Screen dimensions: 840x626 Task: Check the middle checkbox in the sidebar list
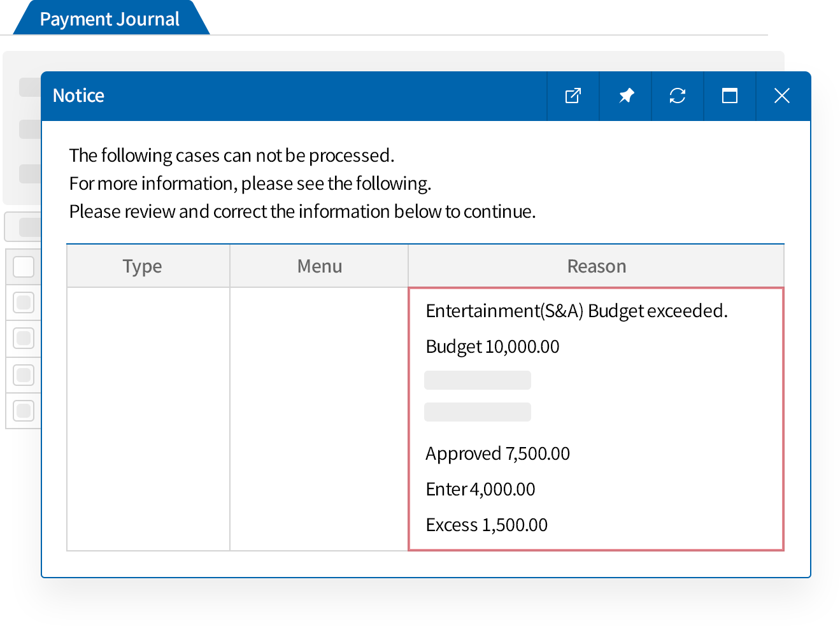24,338
